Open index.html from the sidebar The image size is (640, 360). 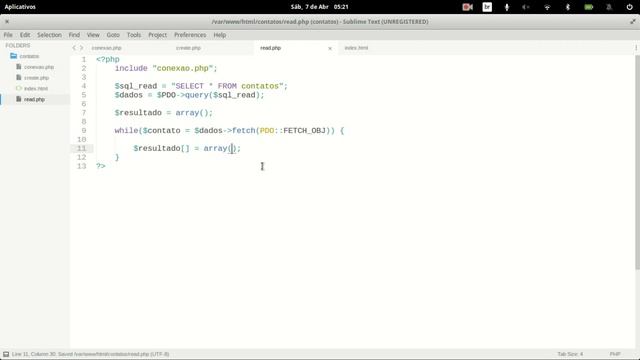pyautogui.click(x=36, y=89)
